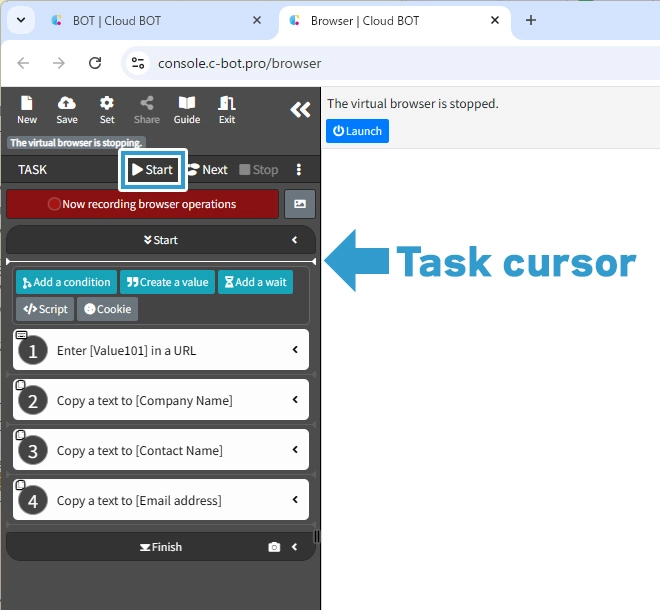Click the New file icon
The height and width of the screenshot is (610, 660).
coord(27,109)
